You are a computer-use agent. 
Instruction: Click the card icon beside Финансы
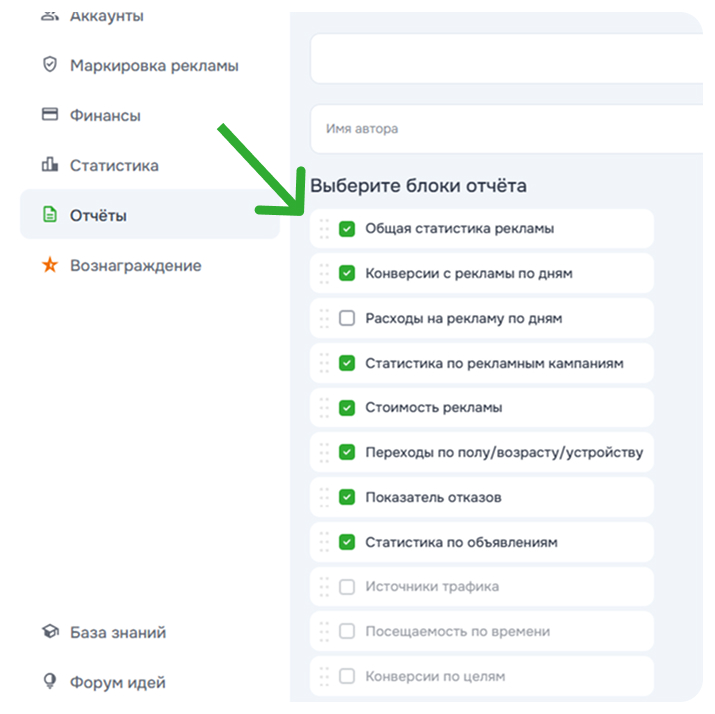tap(49, 115)
